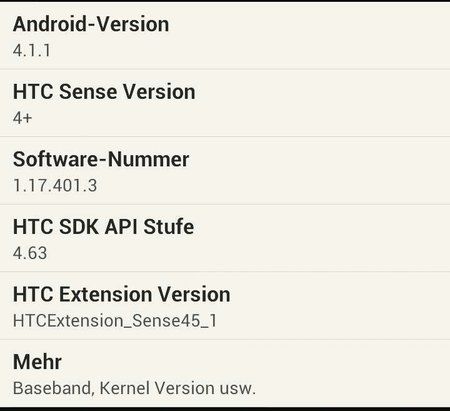Click the Android-Version heading text

click(x=91, y=24)
